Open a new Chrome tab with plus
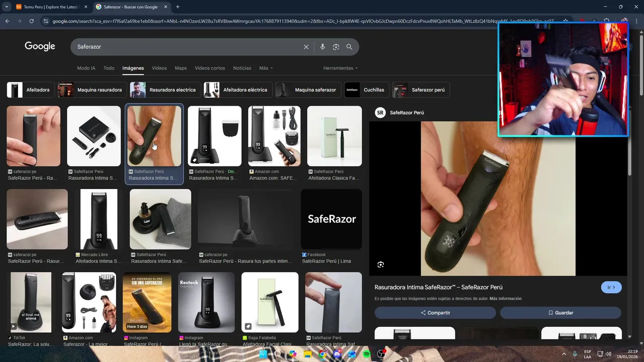 [x=178, y=7]
